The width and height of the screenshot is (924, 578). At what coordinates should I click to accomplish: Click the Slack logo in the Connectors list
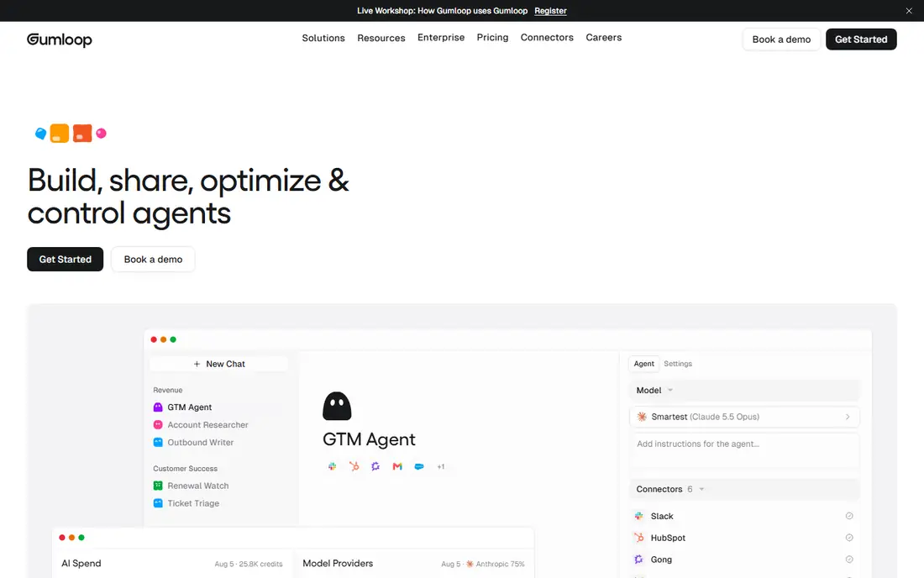pyautogui.click(x=638, y=516)
